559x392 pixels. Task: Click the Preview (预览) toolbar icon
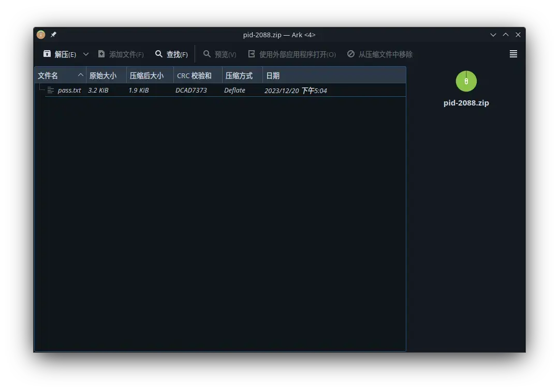coord(207,54)
